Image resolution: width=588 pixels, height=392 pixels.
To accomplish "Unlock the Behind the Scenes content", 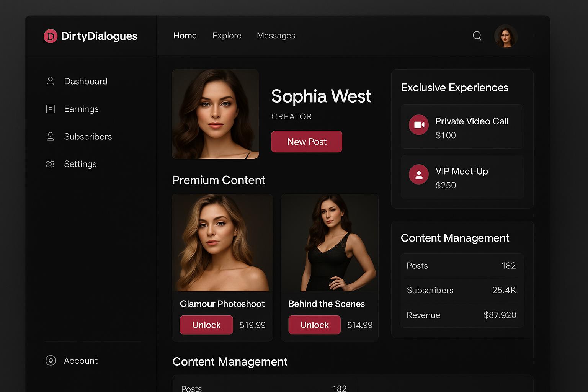I will pos(314,325).
